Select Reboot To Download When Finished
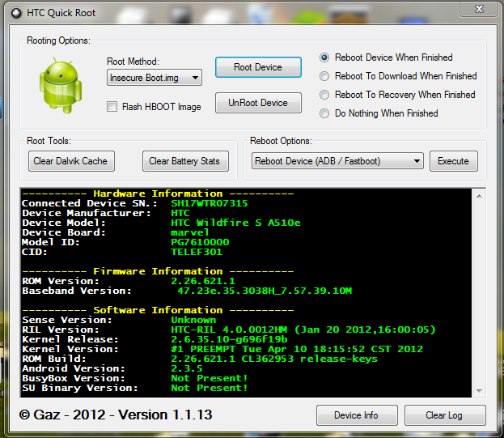The image size is (504, 438). [x=324, y=76]
